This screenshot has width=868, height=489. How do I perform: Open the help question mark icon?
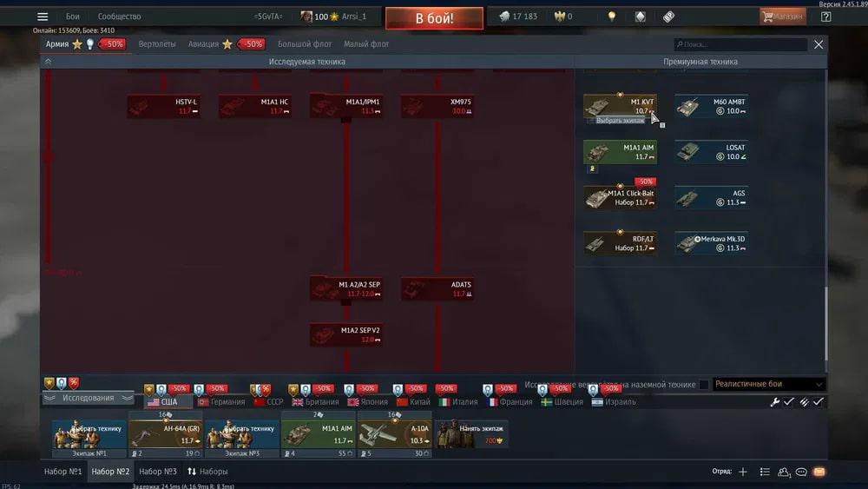(x=825, y=17)
